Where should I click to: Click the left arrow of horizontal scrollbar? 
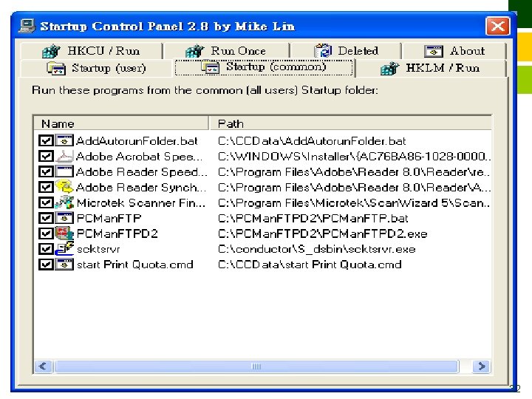(43, 366)
